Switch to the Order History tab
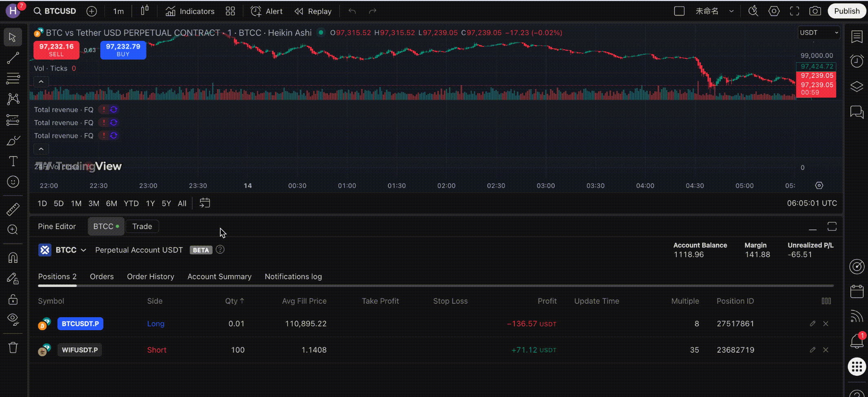This screenshot has height=397, width=868. tap(151, 277)
